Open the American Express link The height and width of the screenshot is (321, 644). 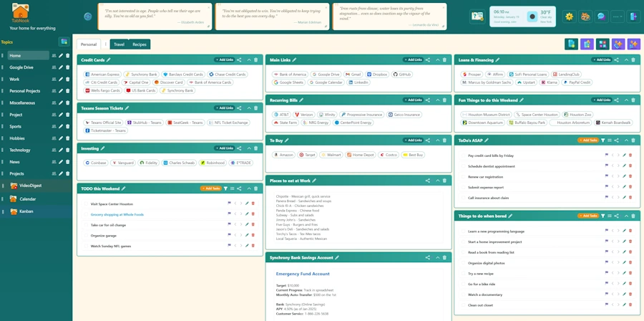point(102,75)
